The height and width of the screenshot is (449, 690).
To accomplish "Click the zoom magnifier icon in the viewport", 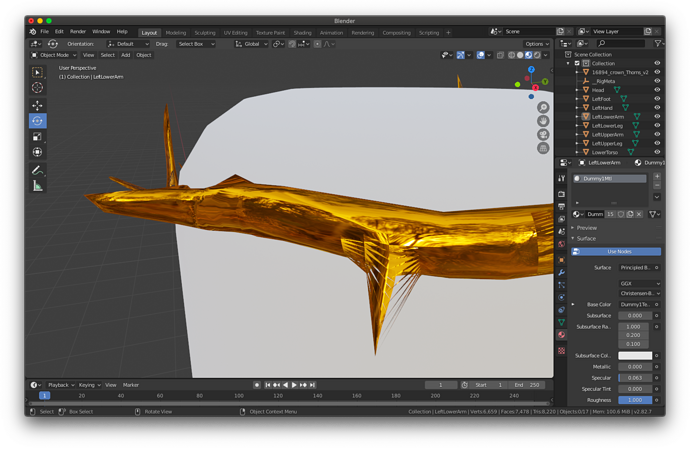I will point(543,108).
